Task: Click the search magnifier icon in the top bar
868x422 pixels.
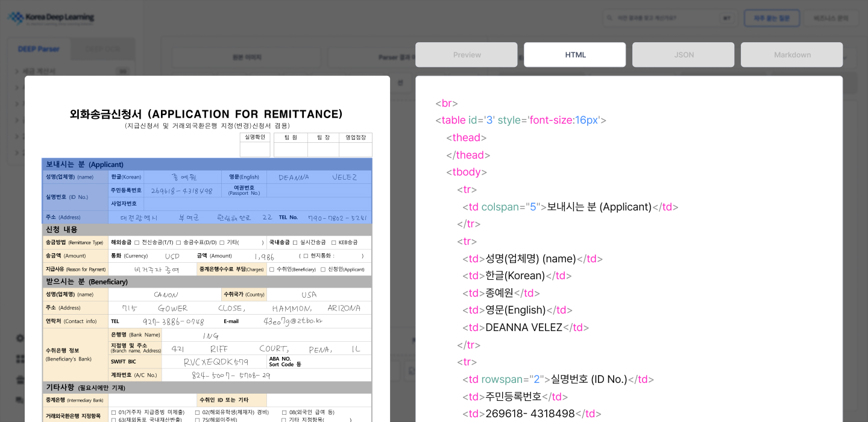Action: click(x=611, y=18)
